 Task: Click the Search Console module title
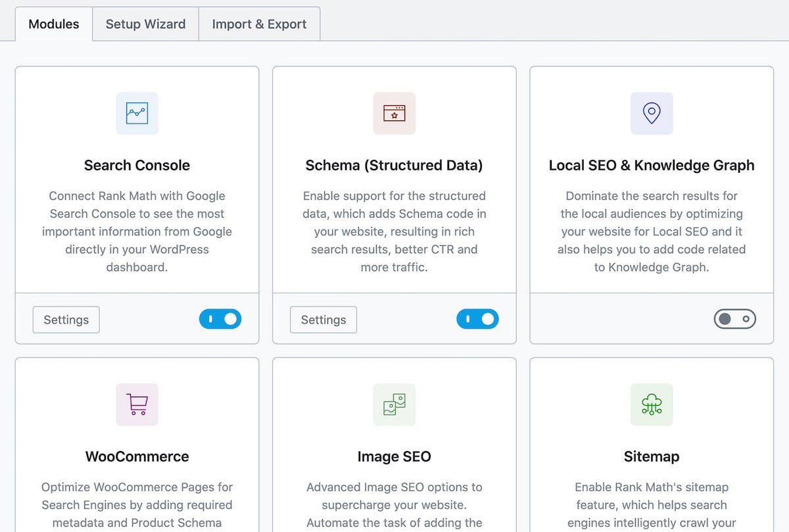click(137, 165)
